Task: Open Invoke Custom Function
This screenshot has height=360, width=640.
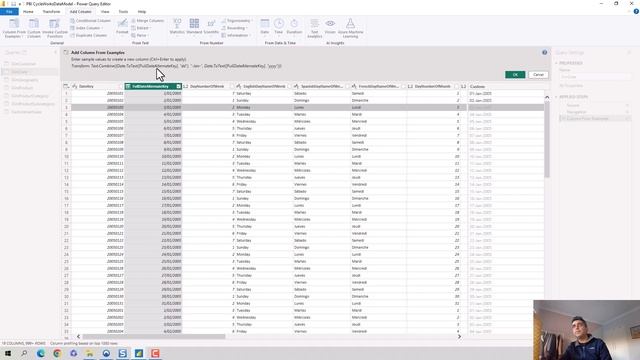Action: coord(55,28)
